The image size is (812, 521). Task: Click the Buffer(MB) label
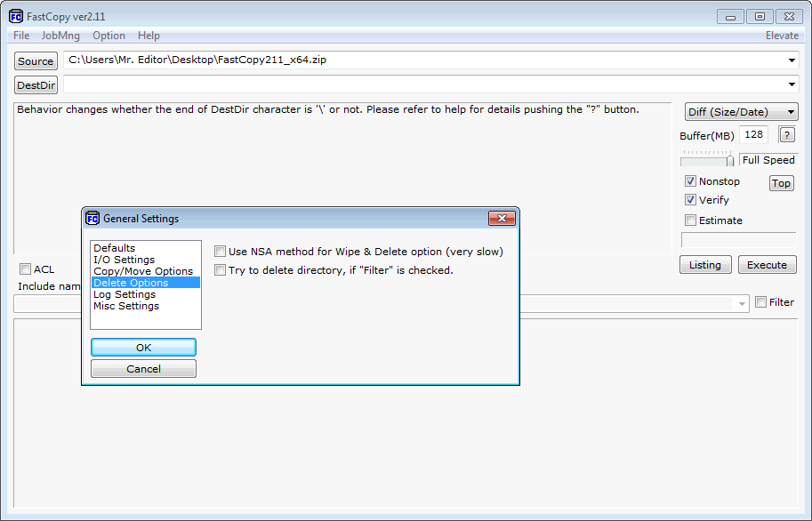point(707,136)
